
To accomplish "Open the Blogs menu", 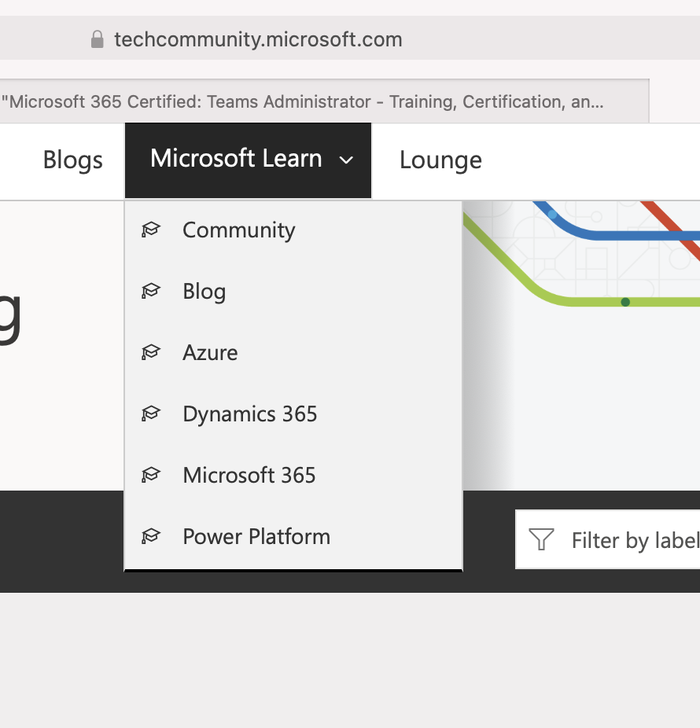I will (x=72, y=160).
